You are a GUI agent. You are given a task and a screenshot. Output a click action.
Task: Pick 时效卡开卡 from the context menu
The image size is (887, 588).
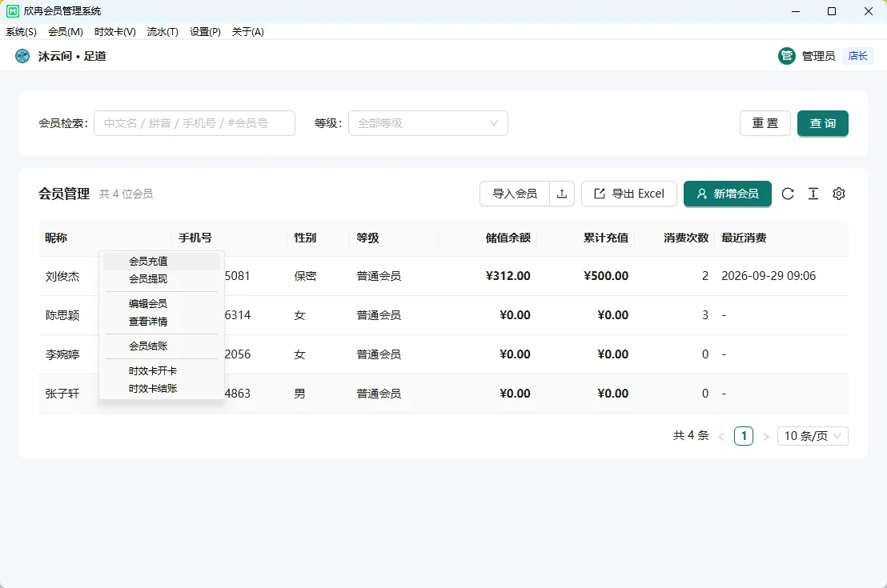(x=161, y=371)
